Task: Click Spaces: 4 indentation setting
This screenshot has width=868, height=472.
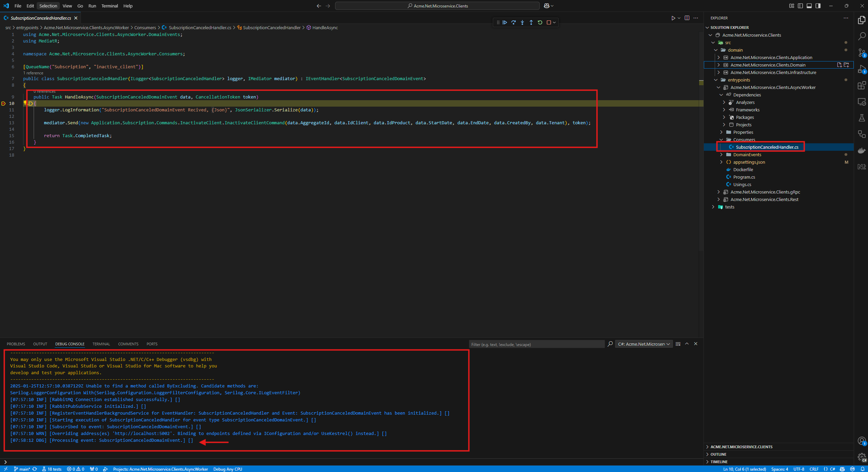Action: (x=780, y=469)
